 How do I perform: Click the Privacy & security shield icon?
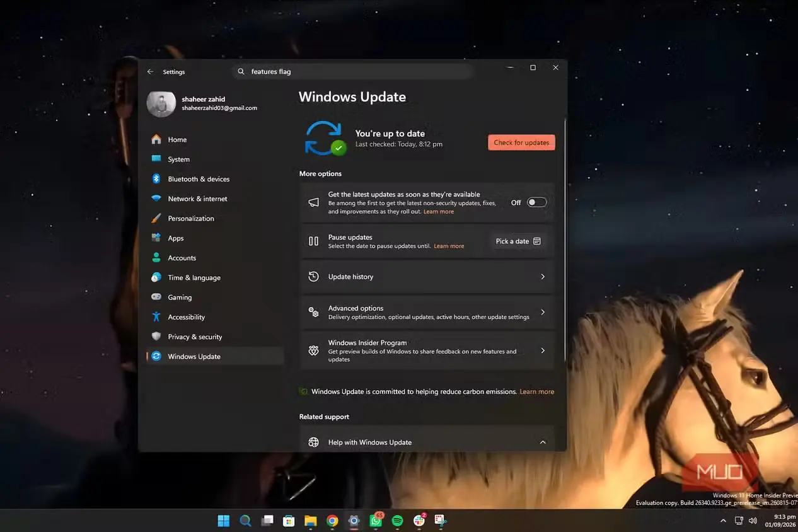click(x=156, y=337)
